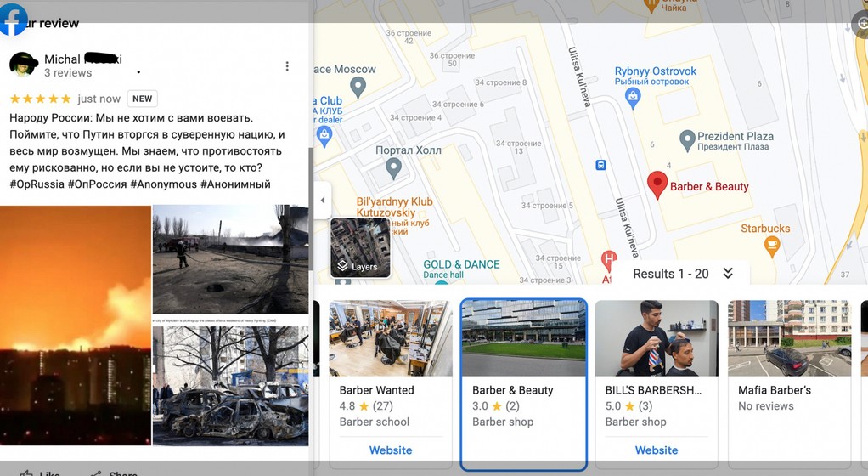Click the Bil'yardnyy Klub Kutuzovskiy label
Image resolution: width=868 pixels, height=476 pixels.
[394, 207]
